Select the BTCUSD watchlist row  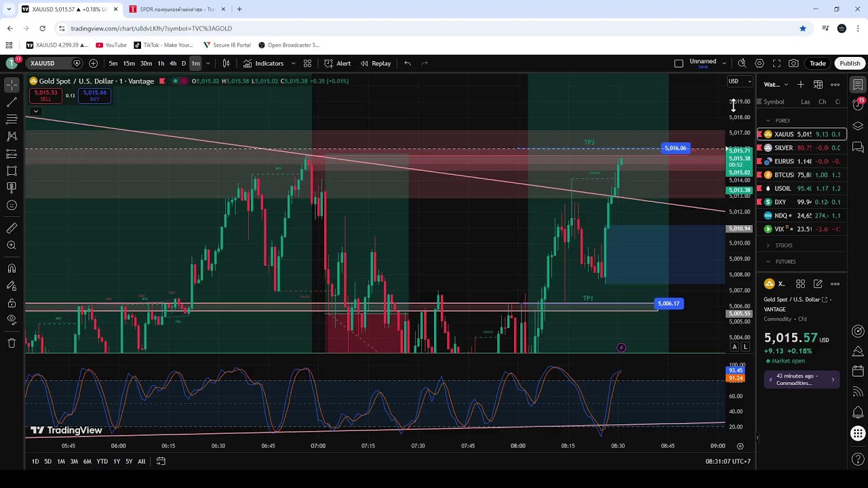[802, 175]
